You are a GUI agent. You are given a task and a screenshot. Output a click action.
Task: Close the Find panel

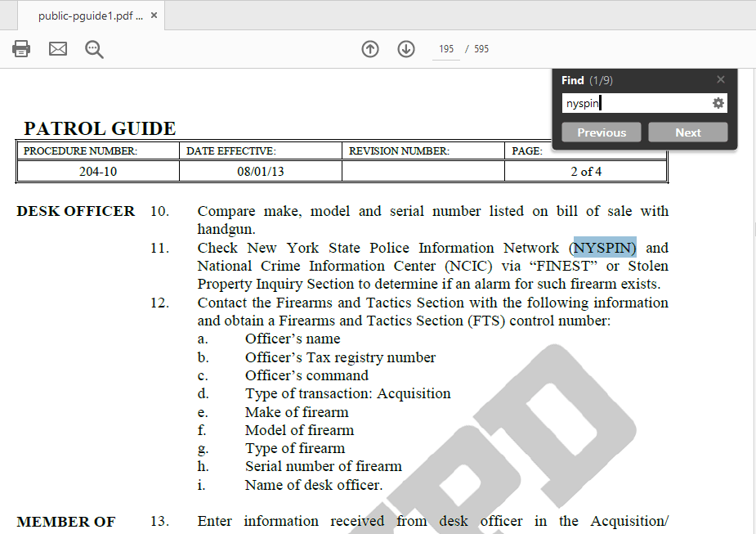720,80
